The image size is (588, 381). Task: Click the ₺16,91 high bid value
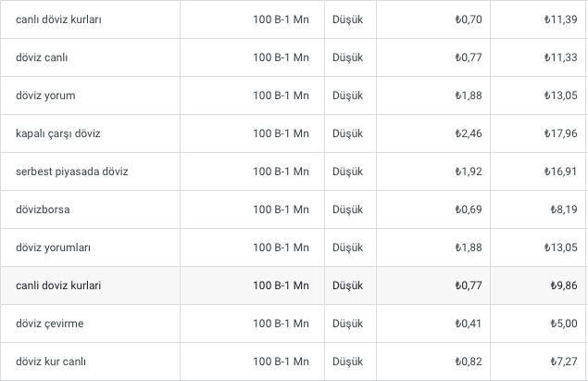[560, 171]
